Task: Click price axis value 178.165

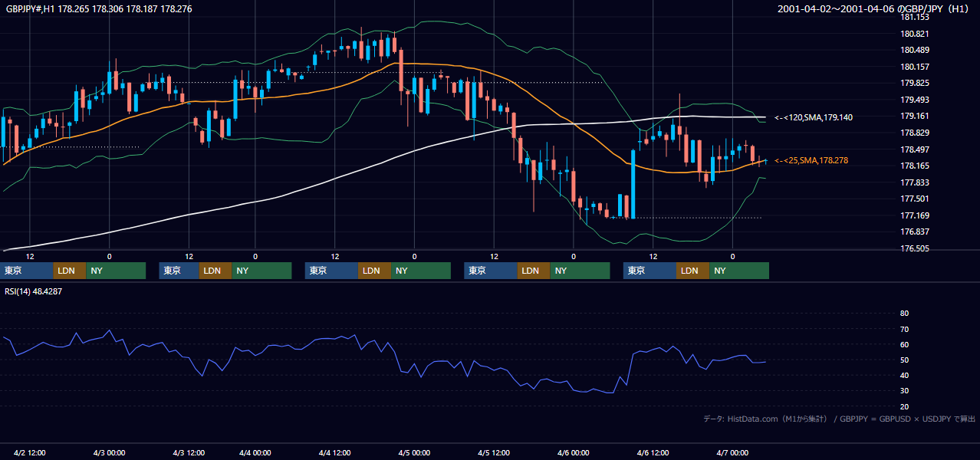Action: (x=913, y=166)
